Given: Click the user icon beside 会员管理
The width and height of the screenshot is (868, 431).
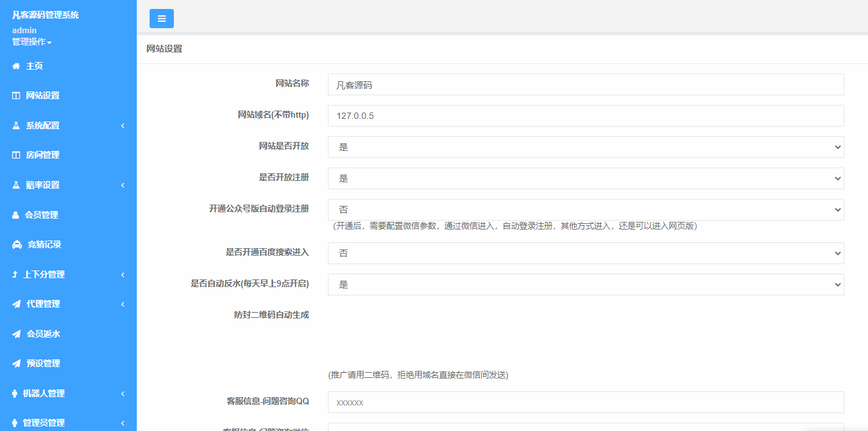Looking at the screenshot, I should tap(16, 215).
